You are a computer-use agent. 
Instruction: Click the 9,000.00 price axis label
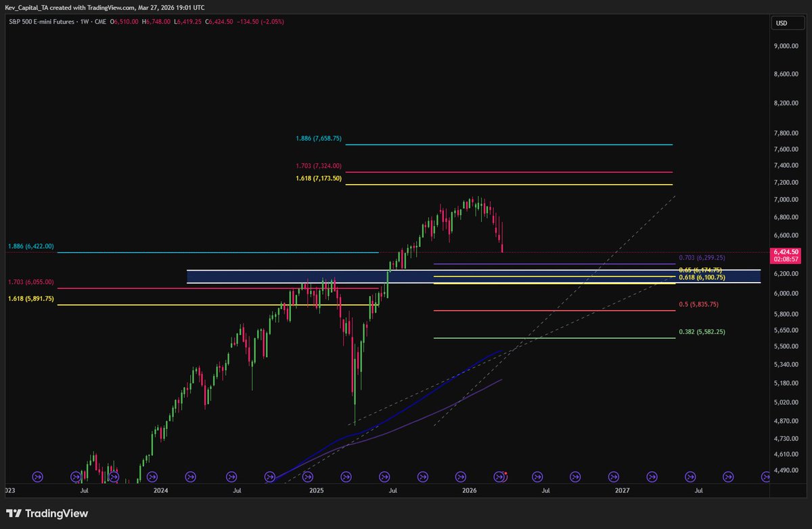pyautogui.click(x=785, y=47)
